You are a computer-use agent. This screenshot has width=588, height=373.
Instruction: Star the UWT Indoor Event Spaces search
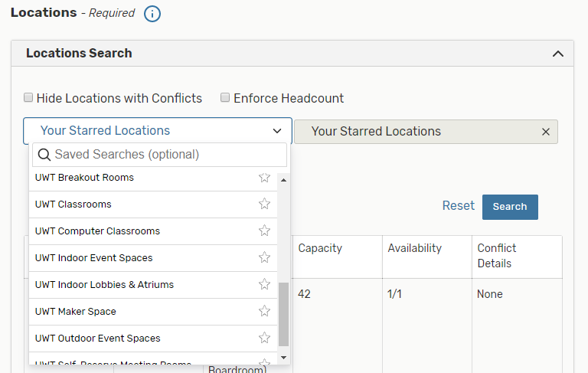click(x=264, y=257)
